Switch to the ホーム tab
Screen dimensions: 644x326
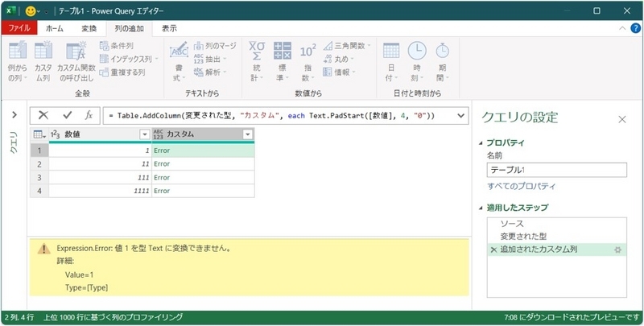click(55, 28)
